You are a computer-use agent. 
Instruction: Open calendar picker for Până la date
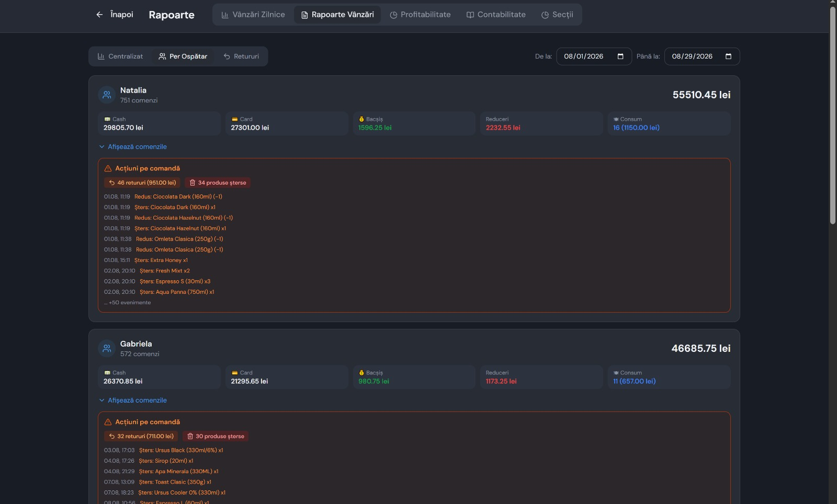pos(728,56)
